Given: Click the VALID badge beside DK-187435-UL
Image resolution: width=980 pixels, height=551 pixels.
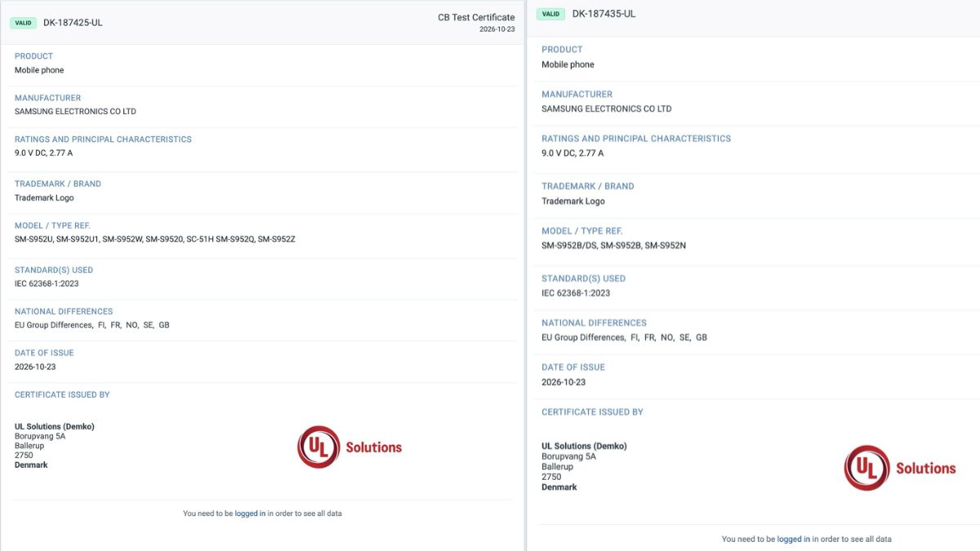Looking at the screenshot, I should tap(551, 14).
